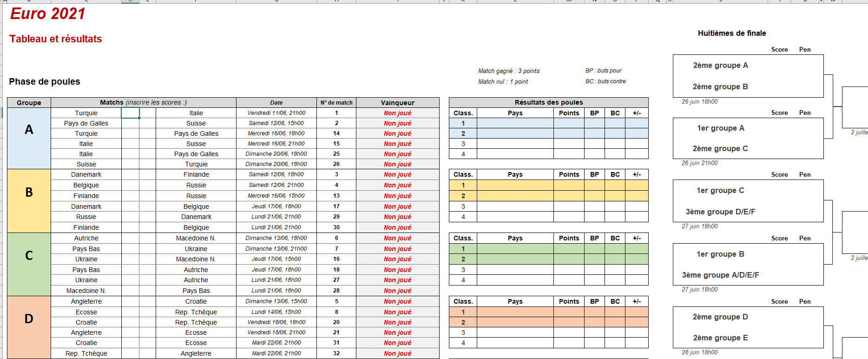This screenshot has width=868, height=359.
Task: Click "Non joué" for match 13
Action: (x=398, y=196)
